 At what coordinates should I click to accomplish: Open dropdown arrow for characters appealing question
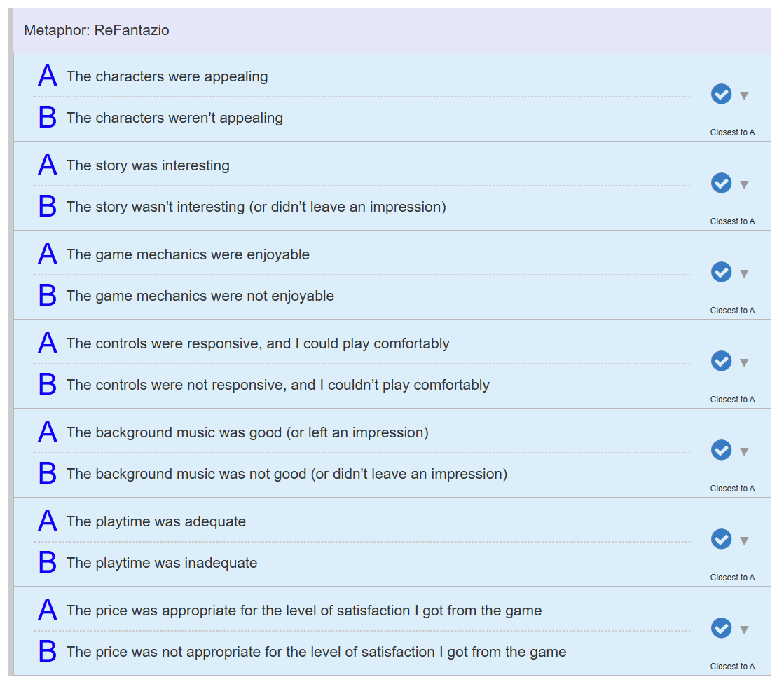(x=744, y=95)
